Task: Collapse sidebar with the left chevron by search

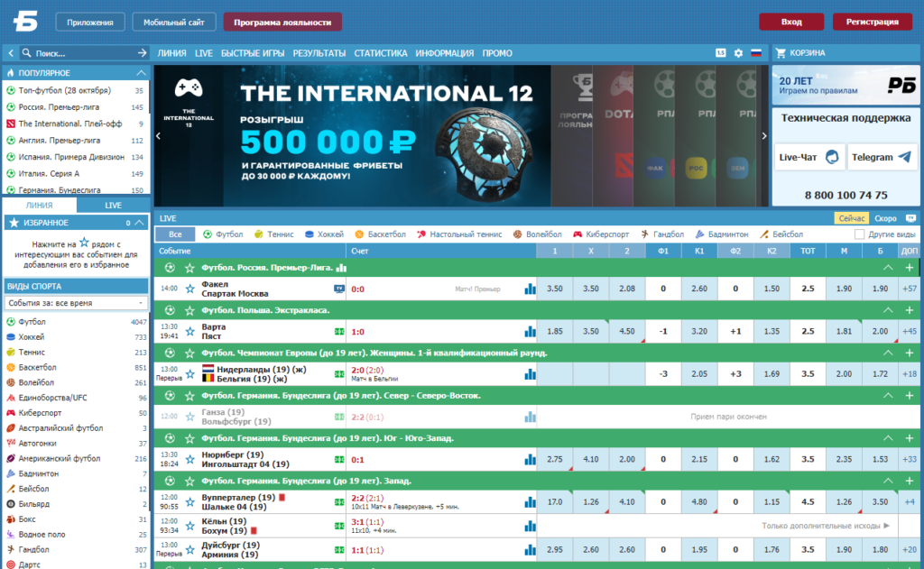Action: click(11, 53)
